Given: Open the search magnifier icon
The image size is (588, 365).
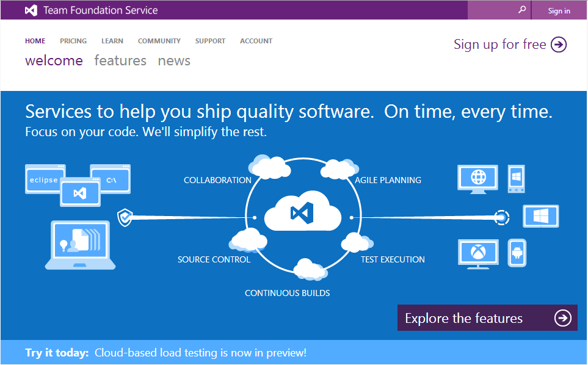Looking at the screenshot, I should (x=521, y=10).
